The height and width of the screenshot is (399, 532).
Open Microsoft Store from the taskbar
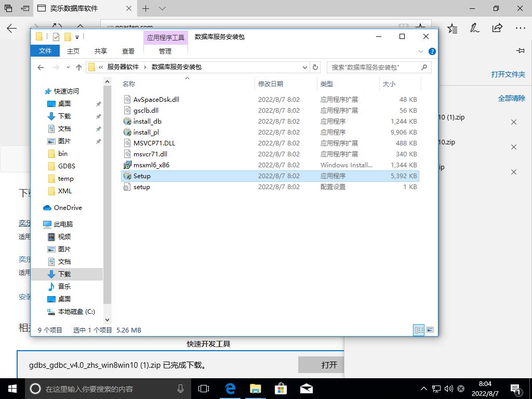pos(281,388)
